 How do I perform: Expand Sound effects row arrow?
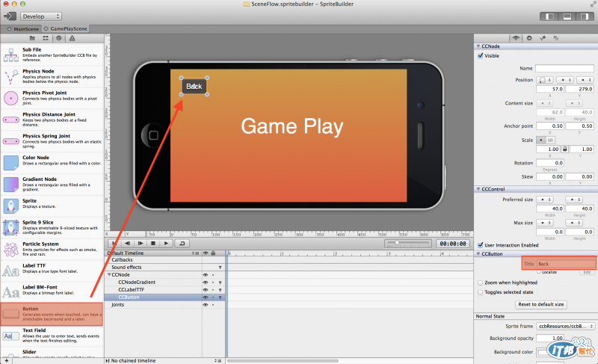pos(220,268)
